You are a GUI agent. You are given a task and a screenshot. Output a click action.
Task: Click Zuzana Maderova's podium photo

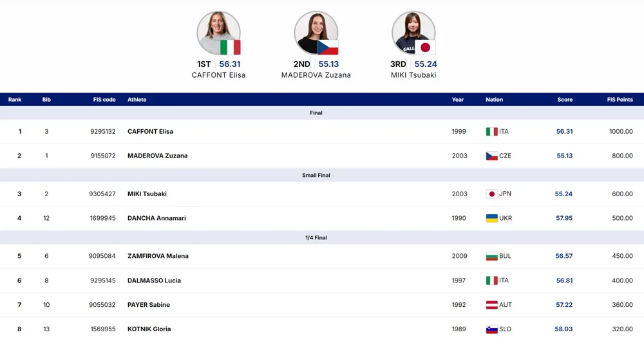pos(316,33)
